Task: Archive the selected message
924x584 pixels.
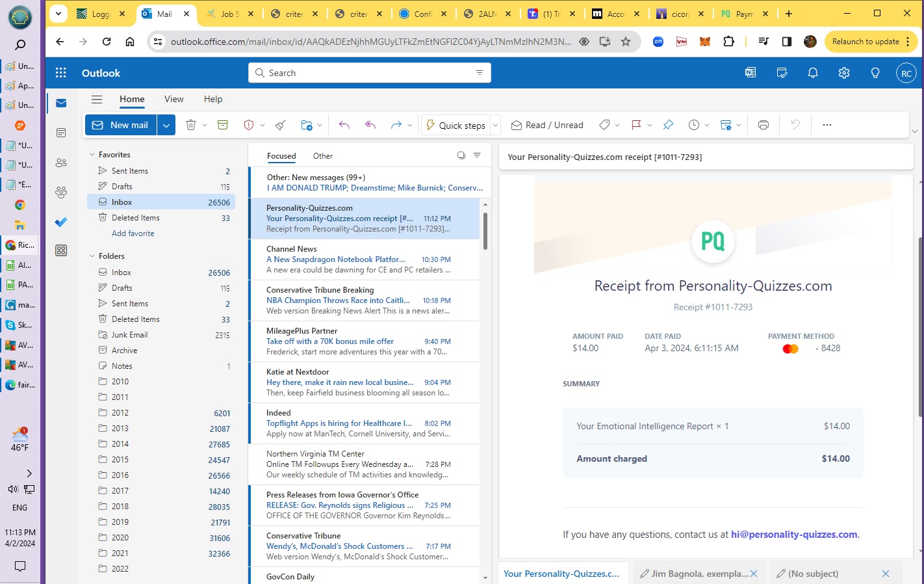Action: (223, 125)
